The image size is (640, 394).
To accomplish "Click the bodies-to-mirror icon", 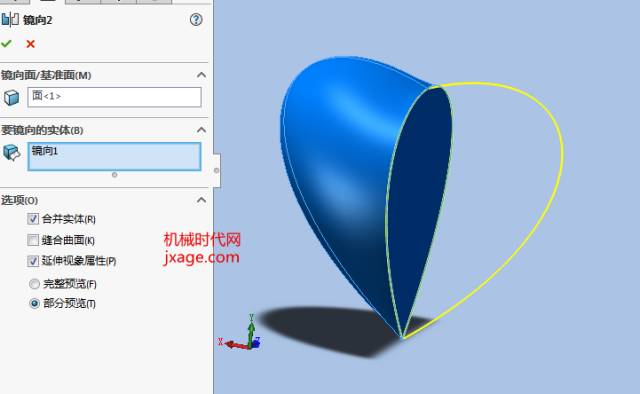I will point(11,153).
